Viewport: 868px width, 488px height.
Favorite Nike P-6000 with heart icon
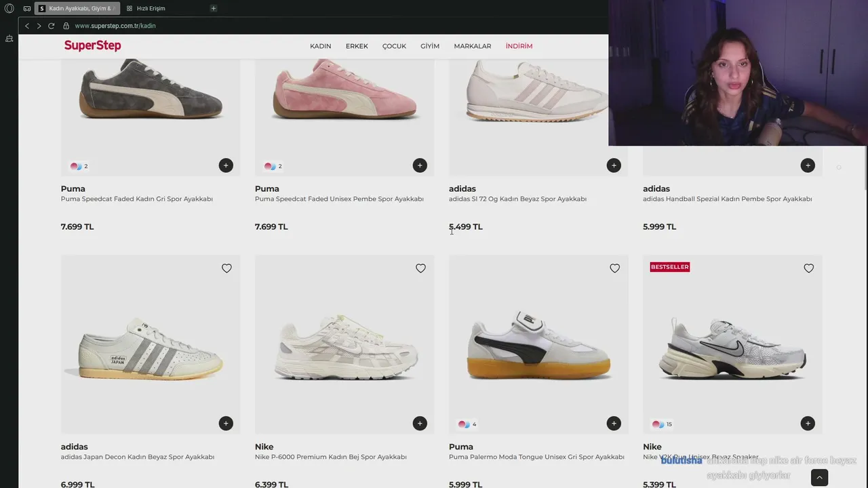420,268
